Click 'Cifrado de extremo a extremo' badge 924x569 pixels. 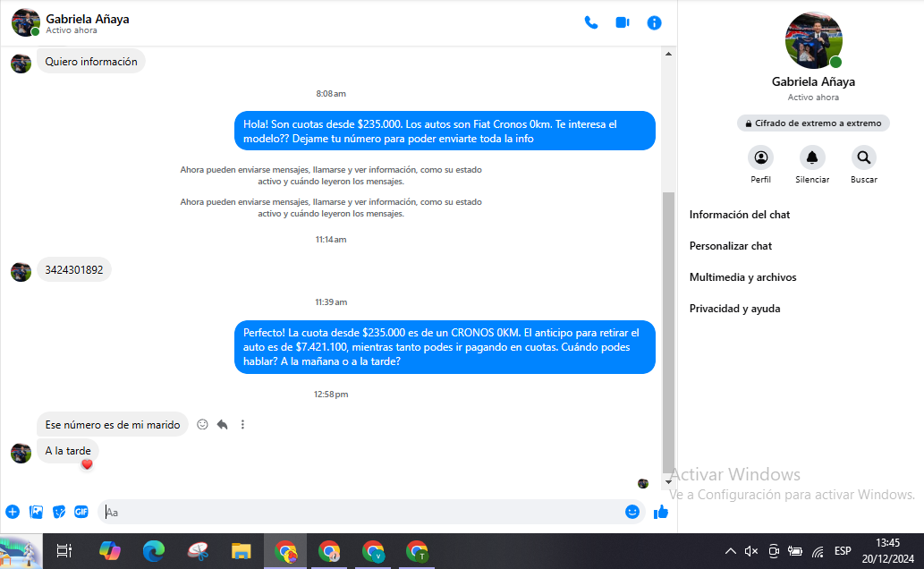[x=813, y=123]
